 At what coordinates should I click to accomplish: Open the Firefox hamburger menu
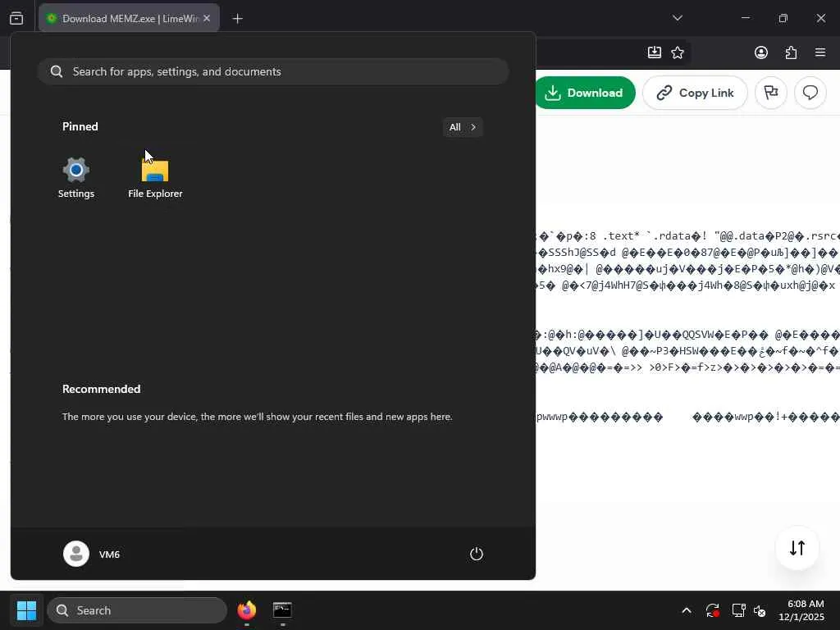820,52
